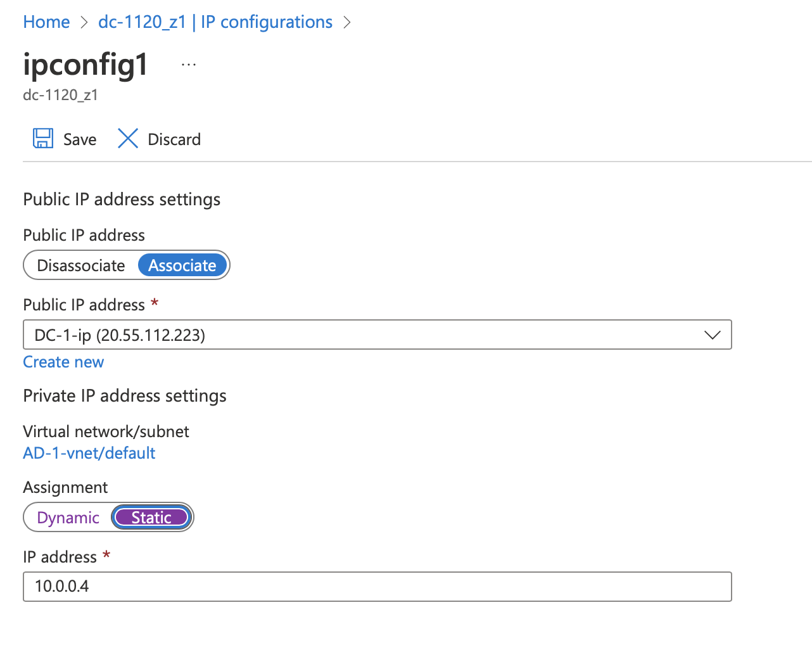
Task: Click inside the IP address field showing 10.0.0.4
Action: [377, 586]
